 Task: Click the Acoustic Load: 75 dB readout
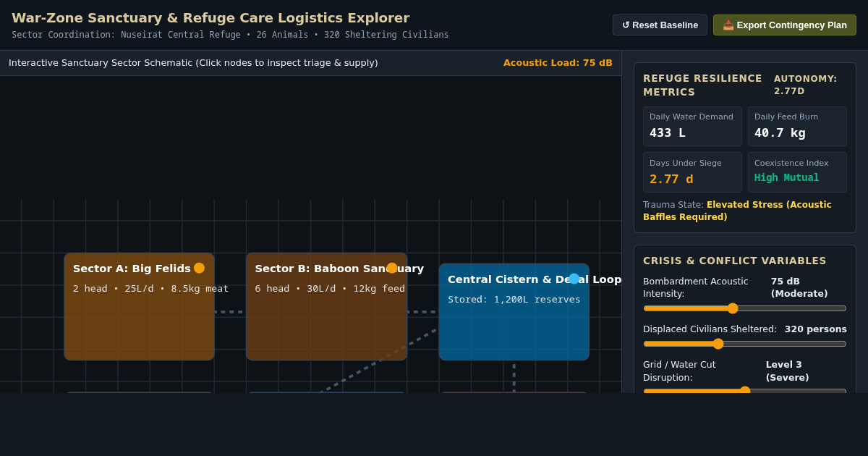click(x=558, y=63)
